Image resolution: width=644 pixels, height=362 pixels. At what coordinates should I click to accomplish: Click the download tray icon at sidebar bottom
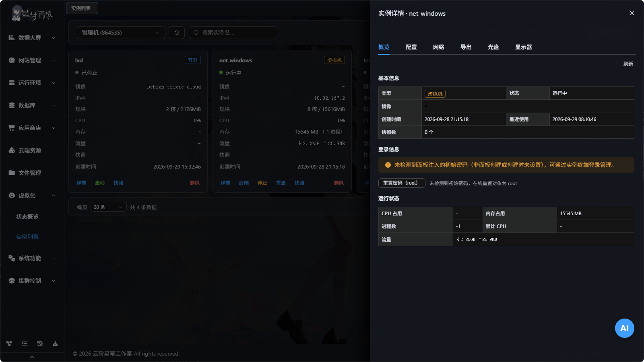55,343
